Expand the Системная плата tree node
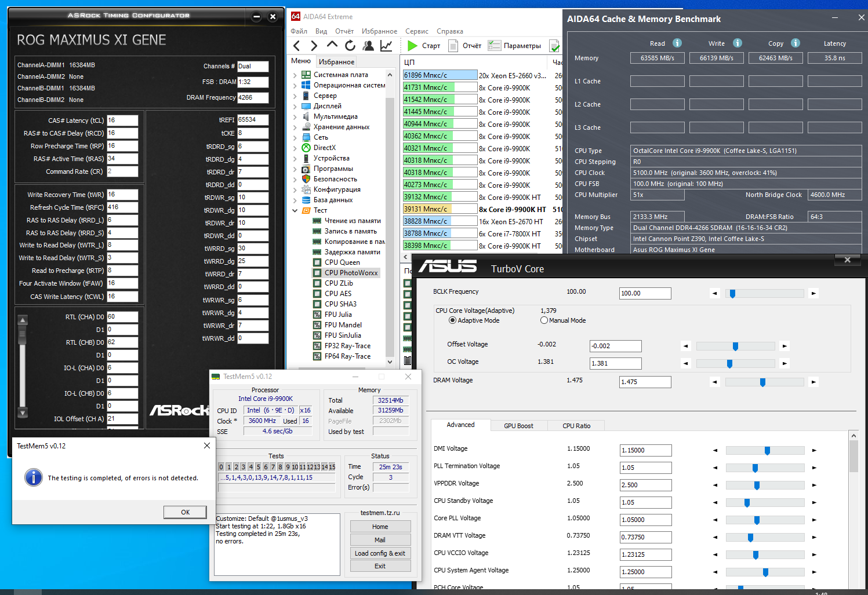 (295, 75)
